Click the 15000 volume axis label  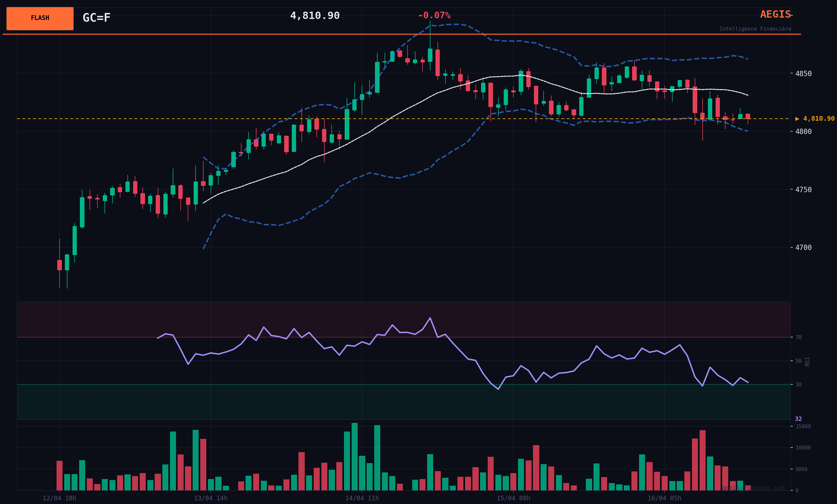803,426
